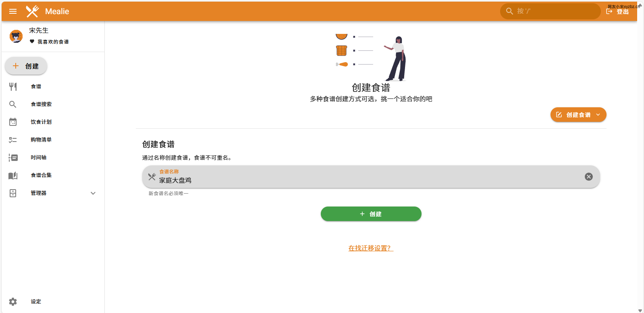Viewport: 644px width, 313px height.
Task: Open the 饮食计划 calendar icon
Action: (13, 122)
